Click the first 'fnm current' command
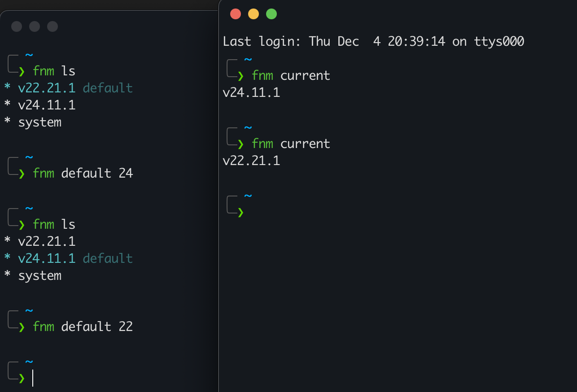Screen dimensions: 577x392 pos(291,75)
